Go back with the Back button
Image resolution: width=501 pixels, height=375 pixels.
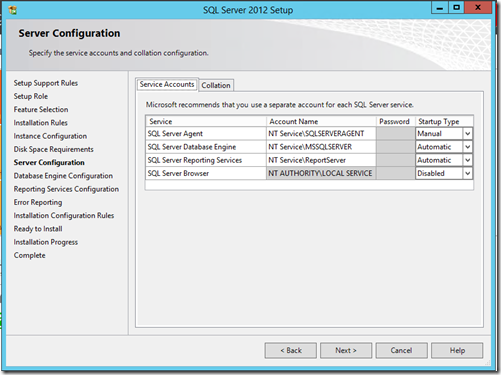[291, 350]
